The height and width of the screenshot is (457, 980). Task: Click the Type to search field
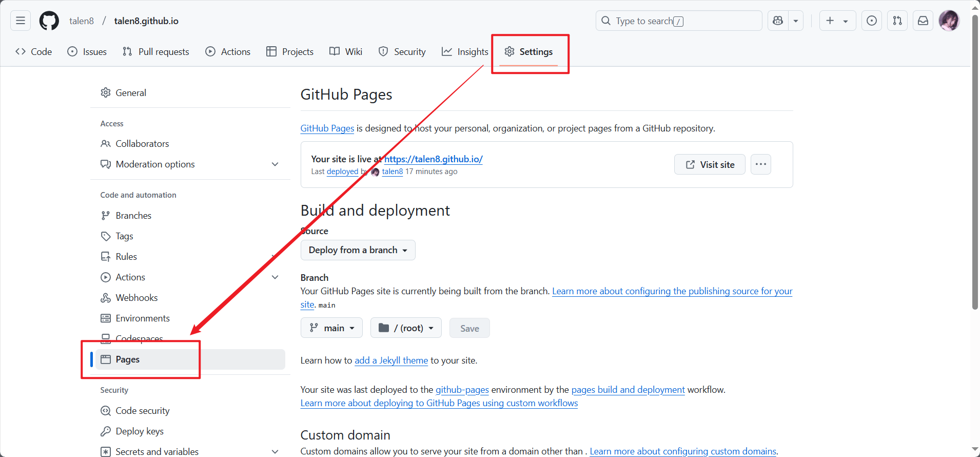(x=677, y=21)
